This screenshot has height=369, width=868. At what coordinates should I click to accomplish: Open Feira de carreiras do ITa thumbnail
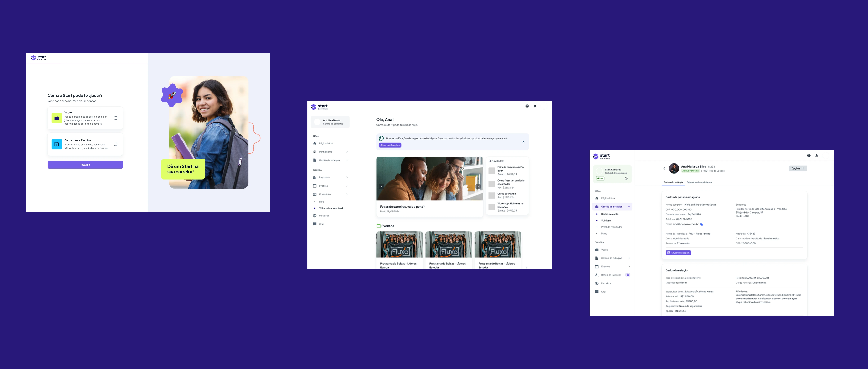(492, 171)
